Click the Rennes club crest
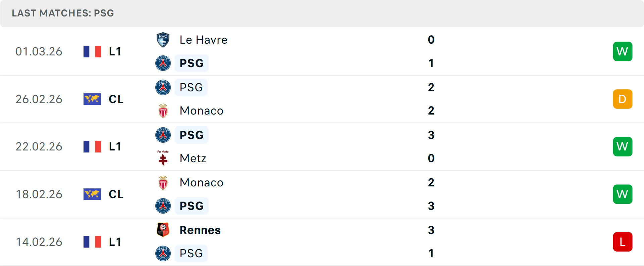Image resolution: width=644 pixels, height=266 pixels. tap(163, 230)
